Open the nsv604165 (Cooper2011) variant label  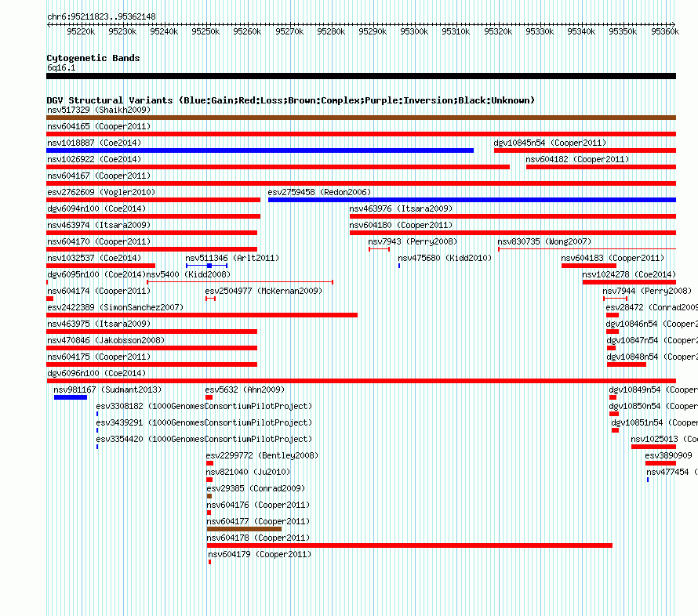99,126
